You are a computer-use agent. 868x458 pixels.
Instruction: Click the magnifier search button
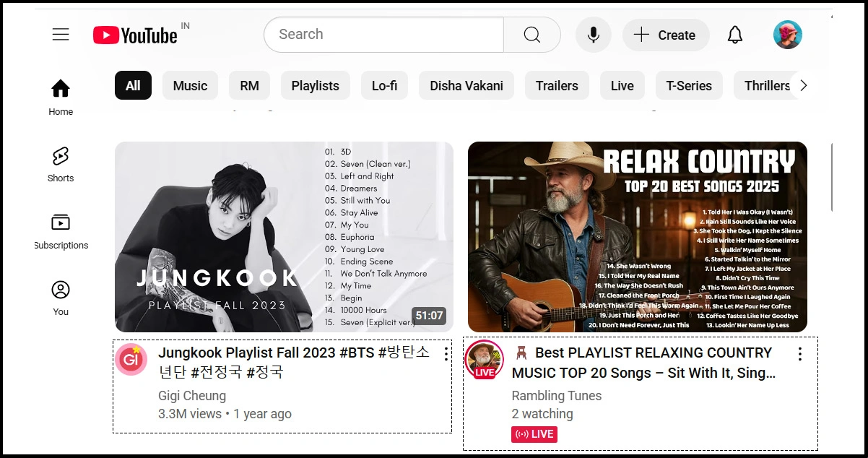(x=531, y=35)
